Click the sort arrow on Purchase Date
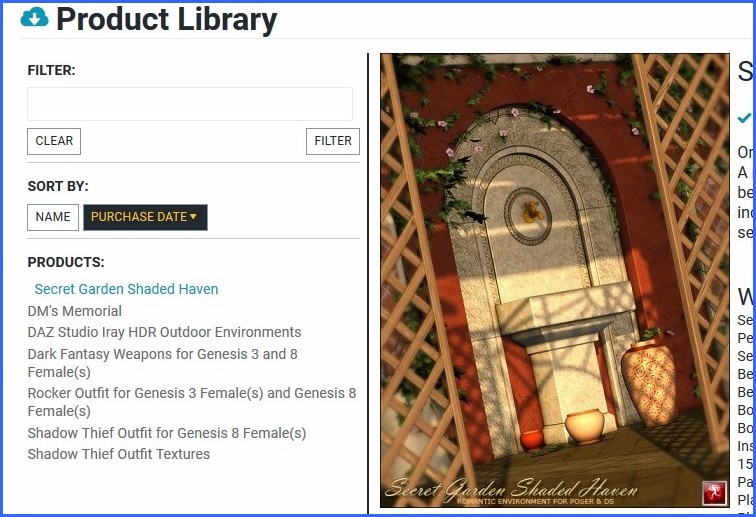 [x=193, y=217]
